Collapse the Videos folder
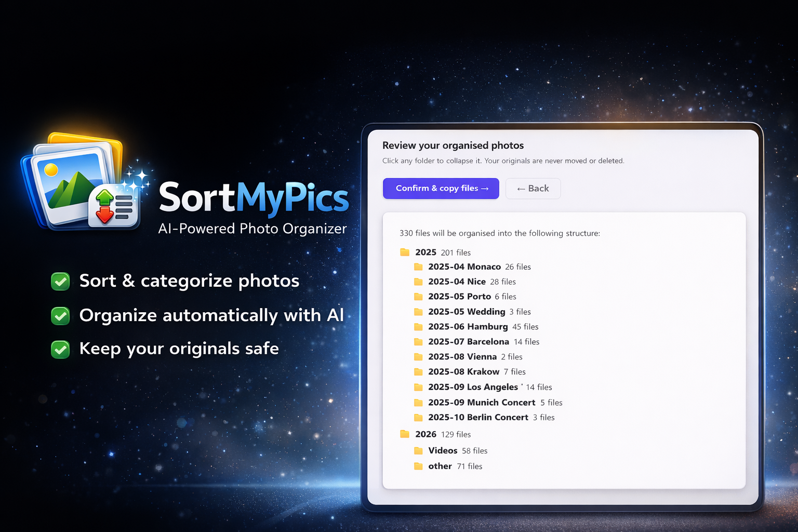The width and height of the screenshot is (798, 532). tap(442, 450)
